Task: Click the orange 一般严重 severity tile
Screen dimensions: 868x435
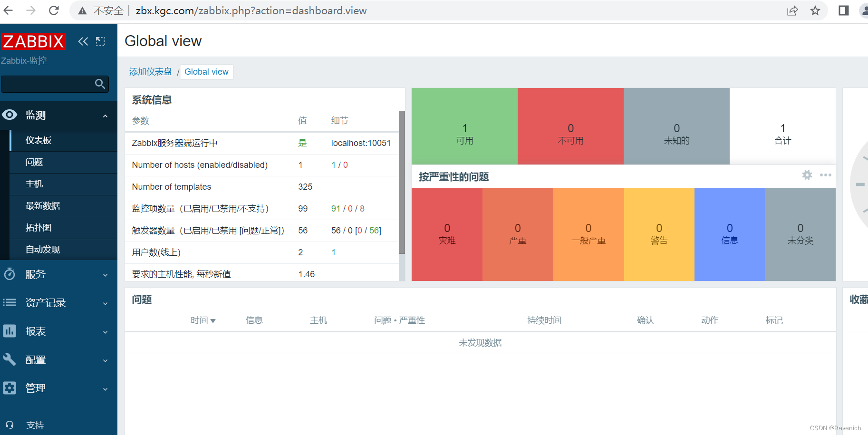Action: (x=588, y=234)
